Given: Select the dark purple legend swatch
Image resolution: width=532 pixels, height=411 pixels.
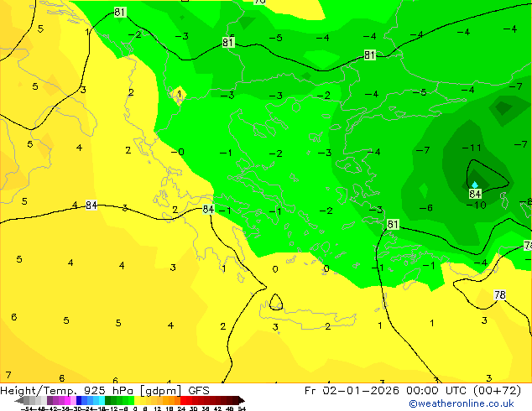Looking at the screenshot, I should [50, 400].
